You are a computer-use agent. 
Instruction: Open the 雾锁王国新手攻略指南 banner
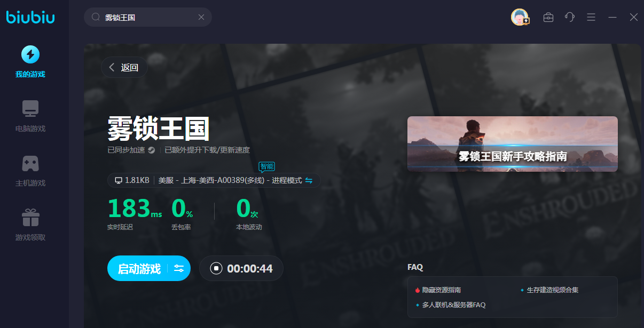point(512,144)
